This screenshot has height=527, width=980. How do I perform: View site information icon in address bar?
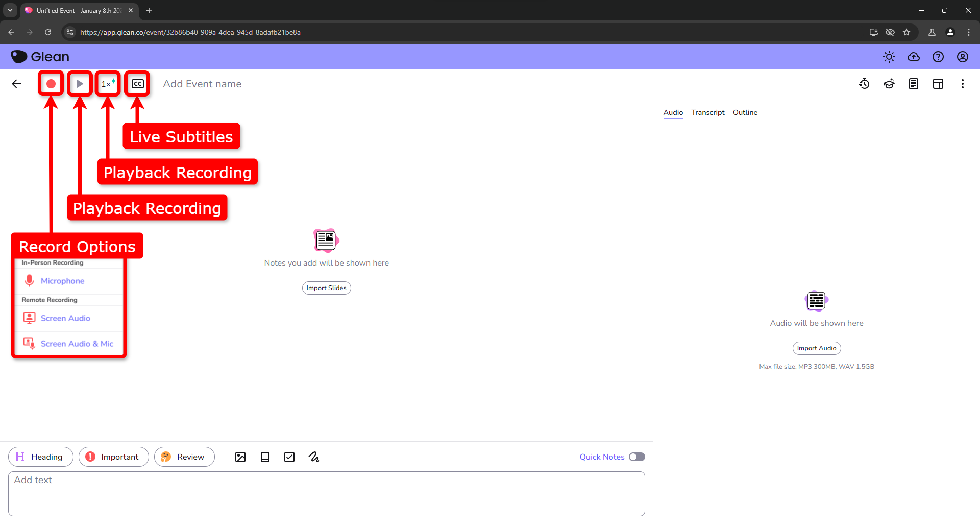(x=70, y=32)
